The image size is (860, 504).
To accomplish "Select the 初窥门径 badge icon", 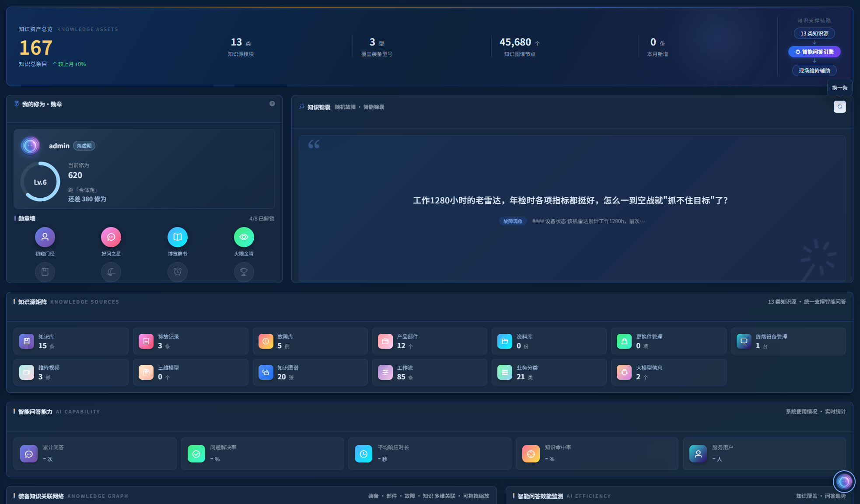I will point(45,237).
